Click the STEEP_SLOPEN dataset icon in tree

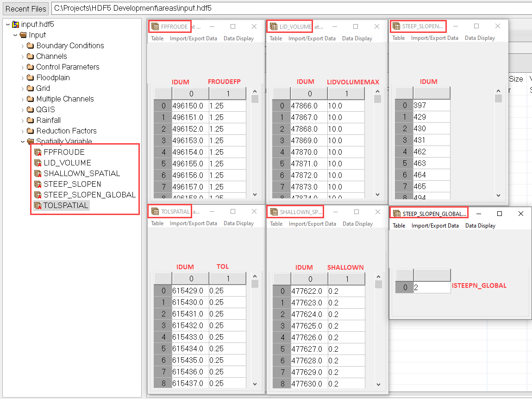pyautogui.click(x=38, y=184)
